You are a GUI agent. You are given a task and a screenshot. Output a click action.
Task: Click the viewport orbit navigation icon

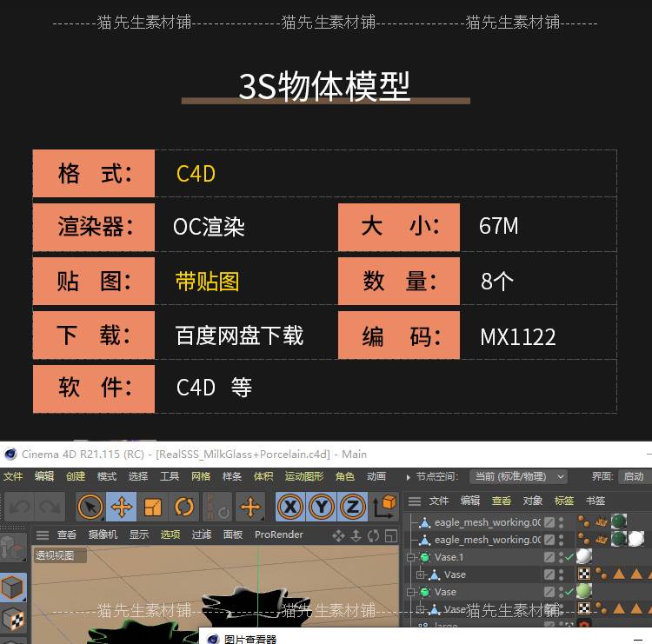[373, 535]
